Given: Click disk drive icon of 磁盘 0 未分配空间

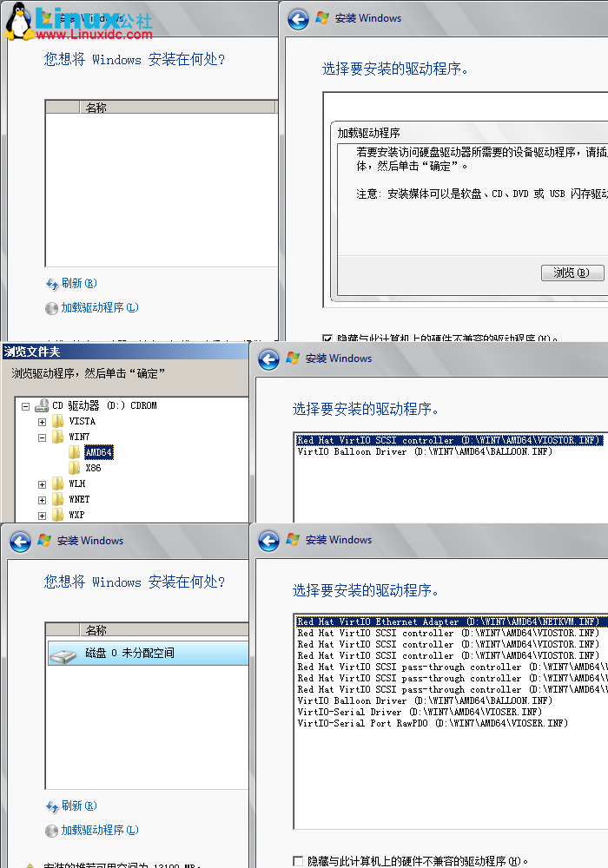Looking at the screenshot, I should [x=63, y=655].
